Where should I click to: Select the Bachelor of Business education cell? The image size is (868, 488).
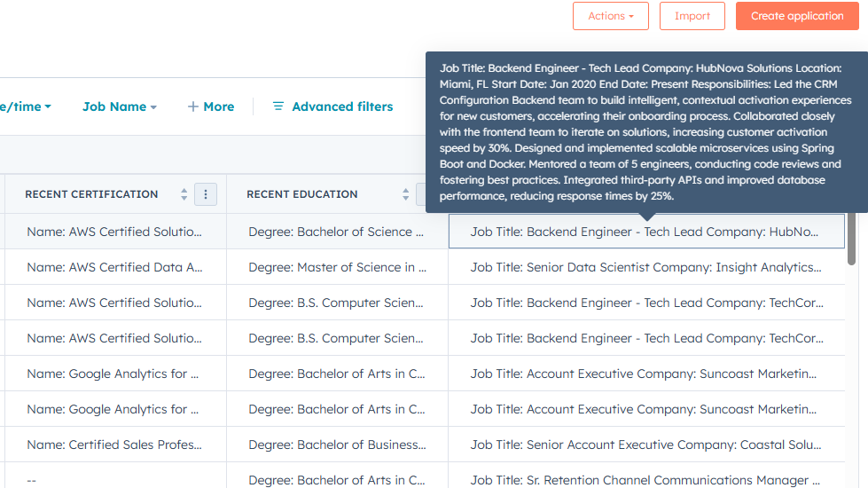[x=337, y=445]
